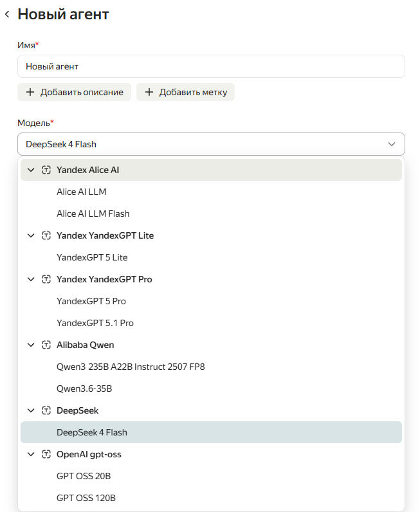Select the Alice AI LLM model
The image size is (420, 512).
pyautogui.click(x=211, y=192)
